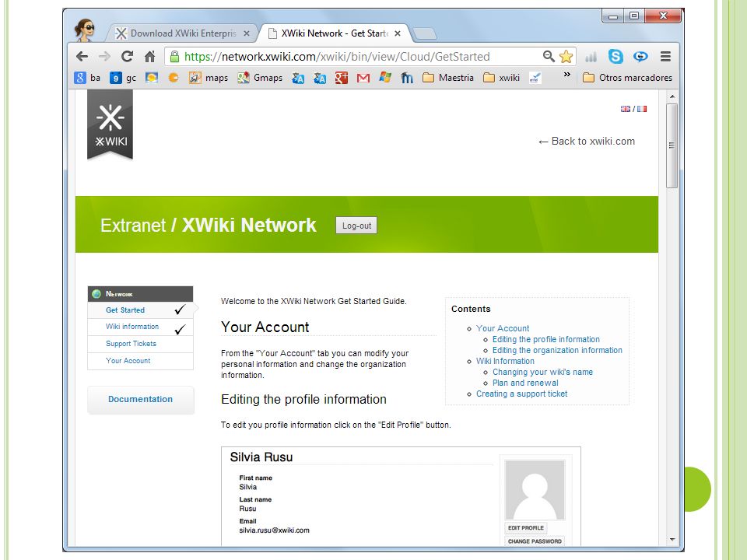Viewport: 747px width, 560px height.
Task: Open a new browser tab
Action: coord(424,33)
